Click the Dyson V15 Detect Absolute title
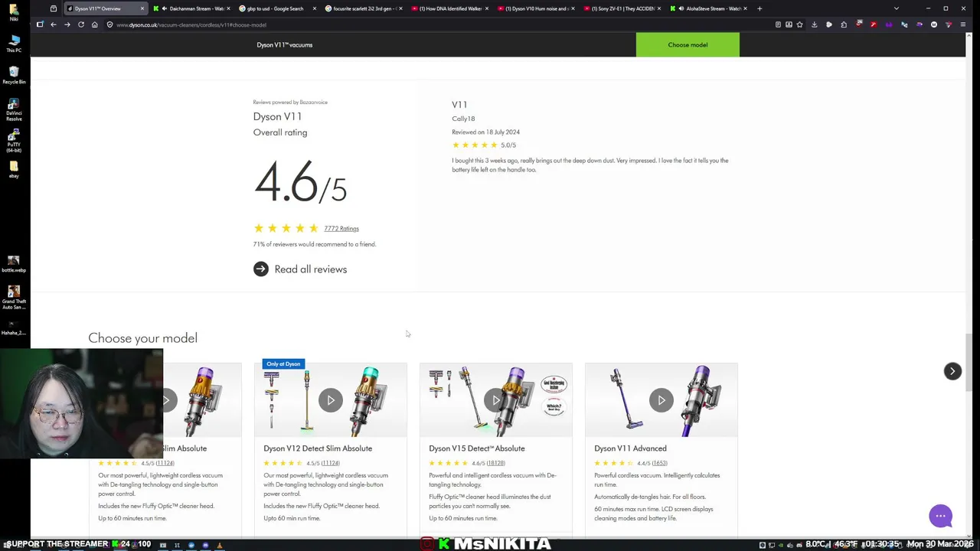Image resolution: width=980 pixels, height=551 pixels. tap(476, 448)
